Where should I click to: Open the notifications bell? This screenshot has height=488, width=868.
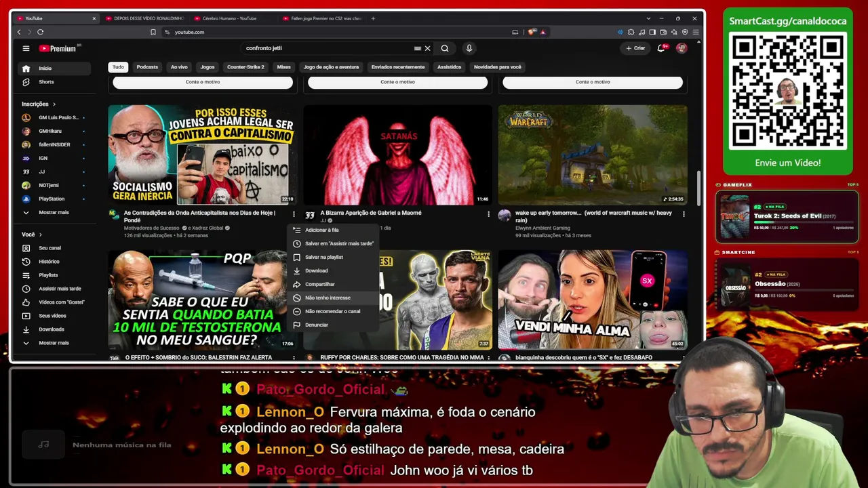pyautogui.click(x=661, y=48)
